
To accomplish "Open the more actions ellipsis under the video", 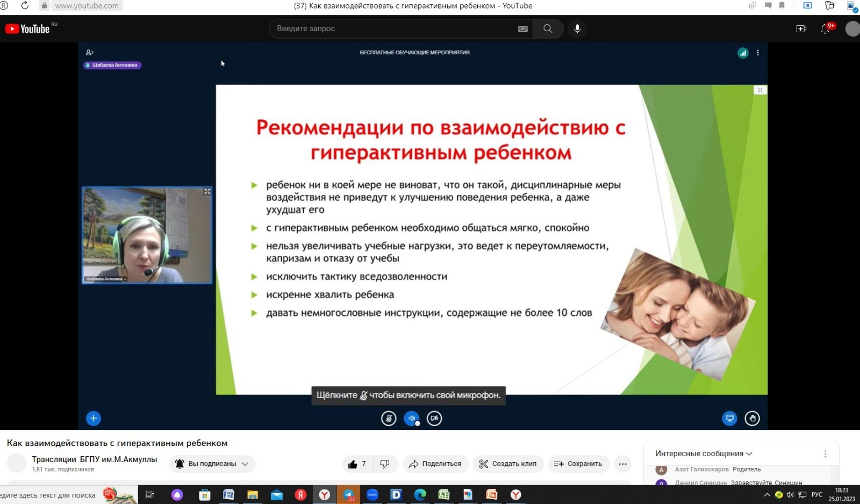I will point(622,464).
